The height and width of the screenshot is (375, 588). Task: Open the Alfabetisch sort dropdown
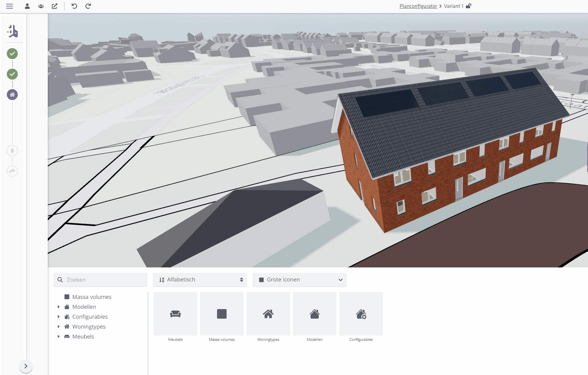(200, 280)
